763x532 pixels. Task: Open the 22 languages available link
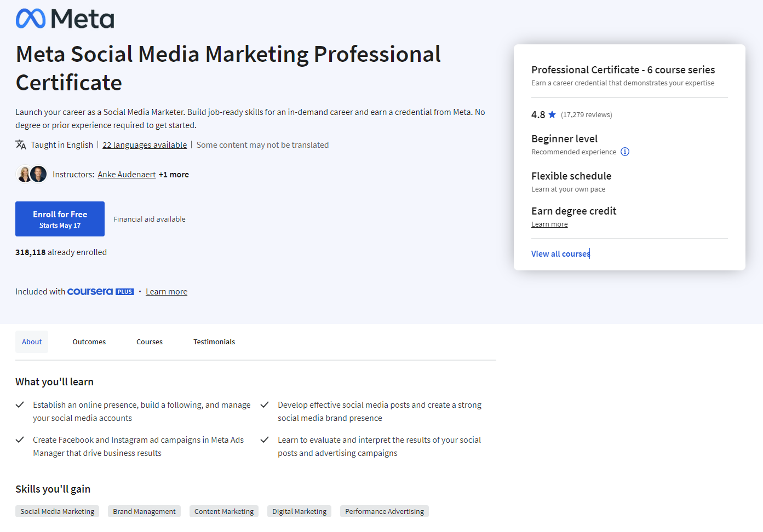(x=145, y=144)
